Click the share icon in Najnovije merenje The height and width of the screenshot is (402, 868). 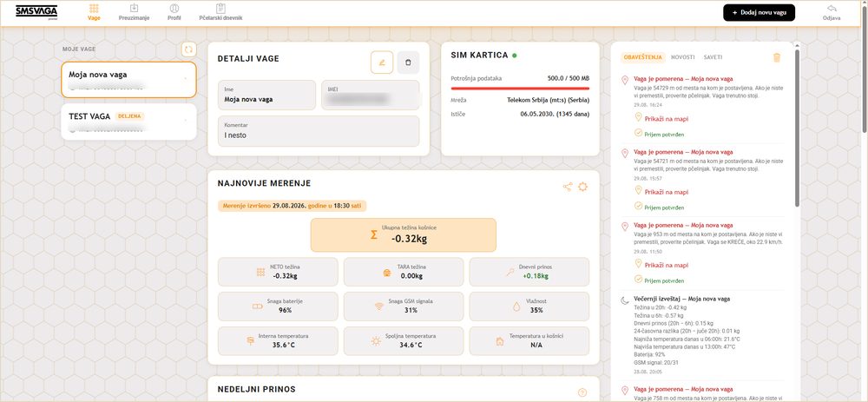[x=568, y=187]
